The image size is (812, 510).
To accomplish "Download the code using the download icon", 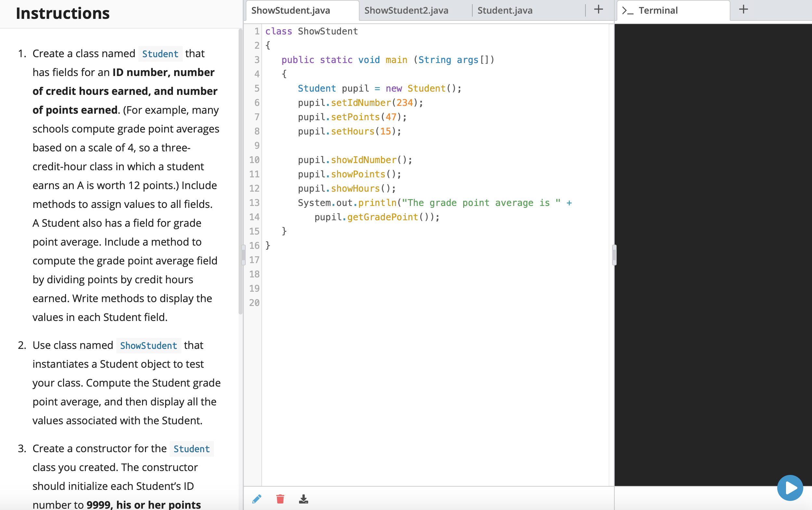I will [x=303, y=499].
